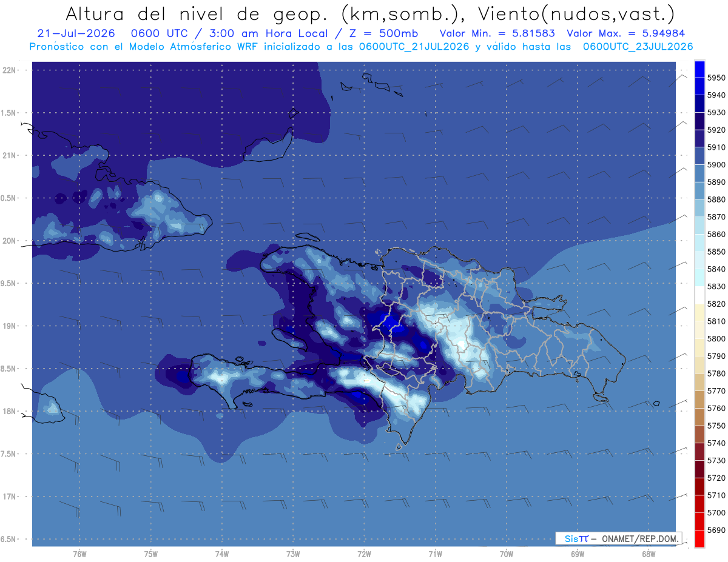Click the '18N' latitude label
Image resolution: width=728 pixels, height=562 pixels.
10,411
